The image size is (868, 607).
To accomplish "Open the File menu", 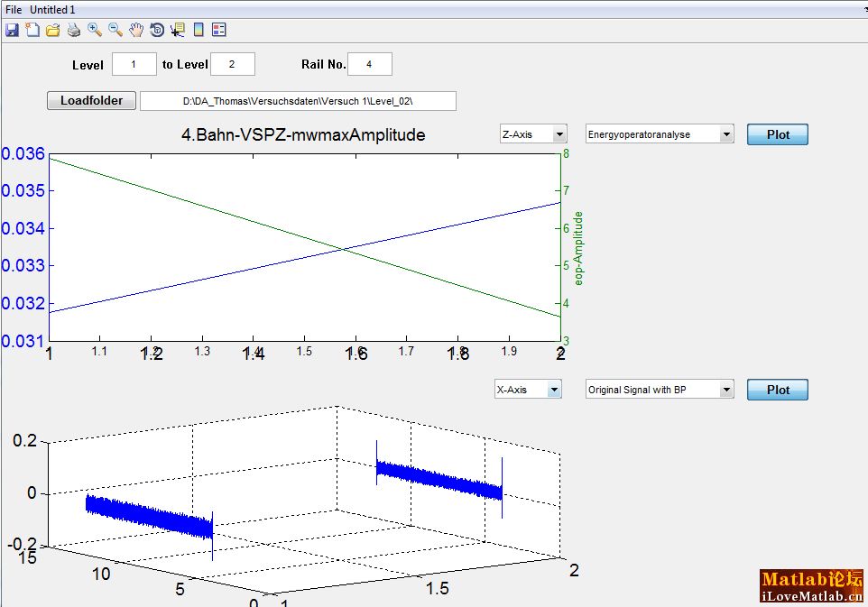I will pyautogui.click(x=14, y=9).
